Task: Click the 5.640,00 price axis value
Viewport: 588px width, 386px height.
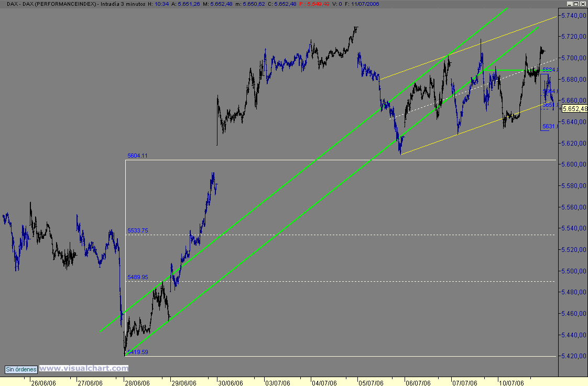Action: [573, 122]
